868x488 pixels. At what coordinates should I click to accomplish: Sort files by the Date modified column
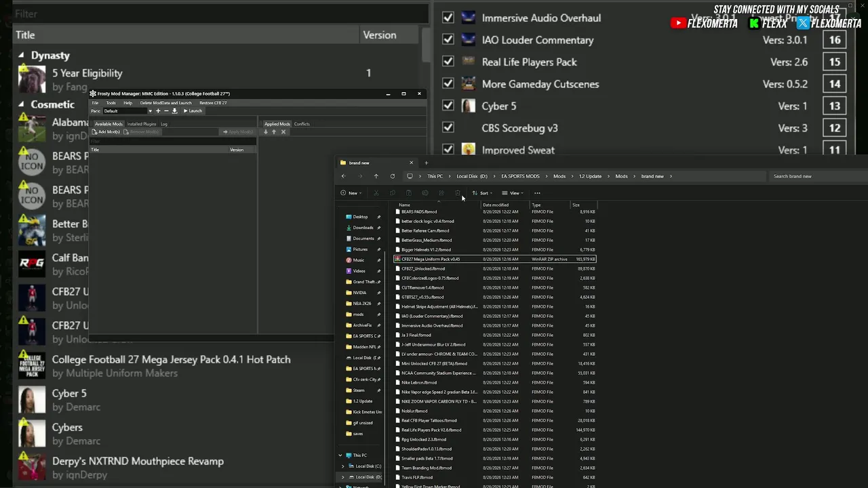pos(505,205)
